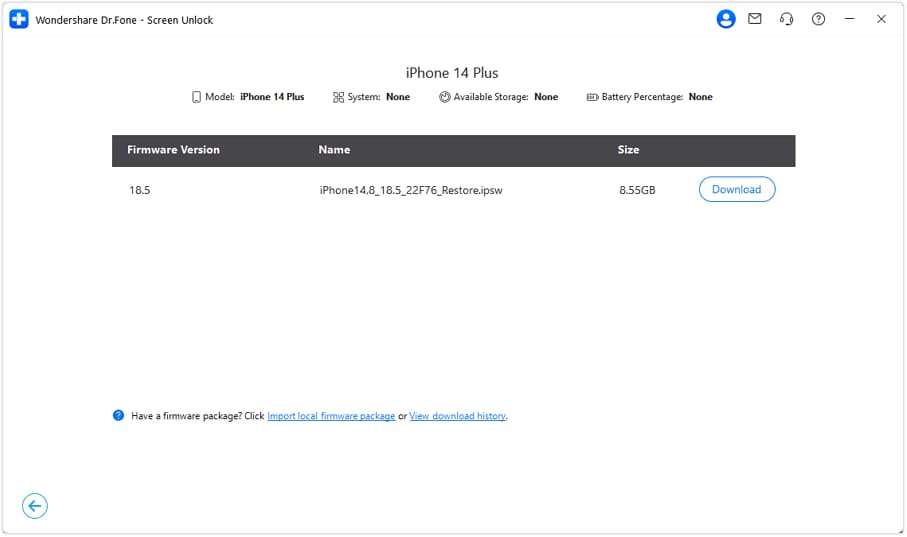Click the System value None

tap(398, 97)
